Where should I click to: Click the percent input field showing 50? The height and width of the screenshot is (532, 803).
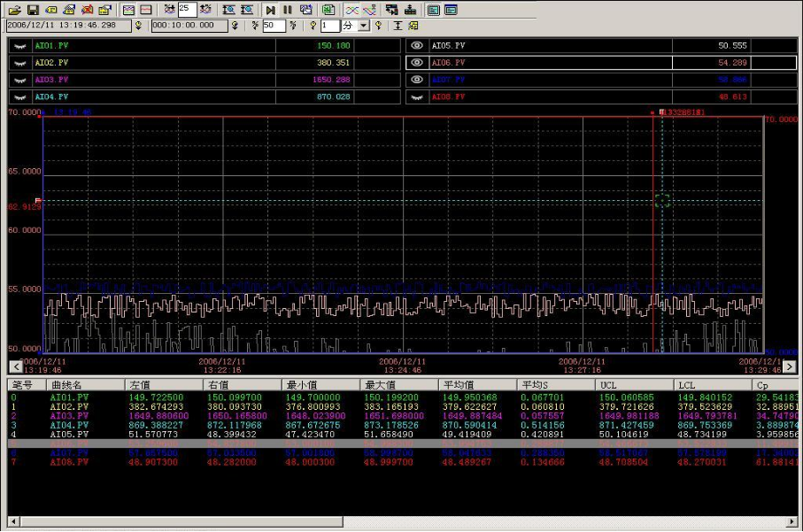pos(274,26)
